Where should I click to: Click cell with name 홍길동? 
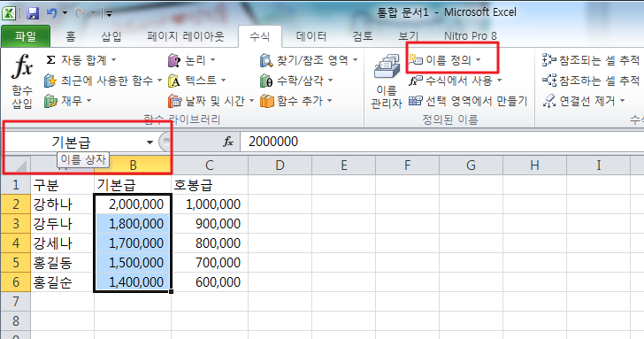pyautogui.click(x=63, y=263)
